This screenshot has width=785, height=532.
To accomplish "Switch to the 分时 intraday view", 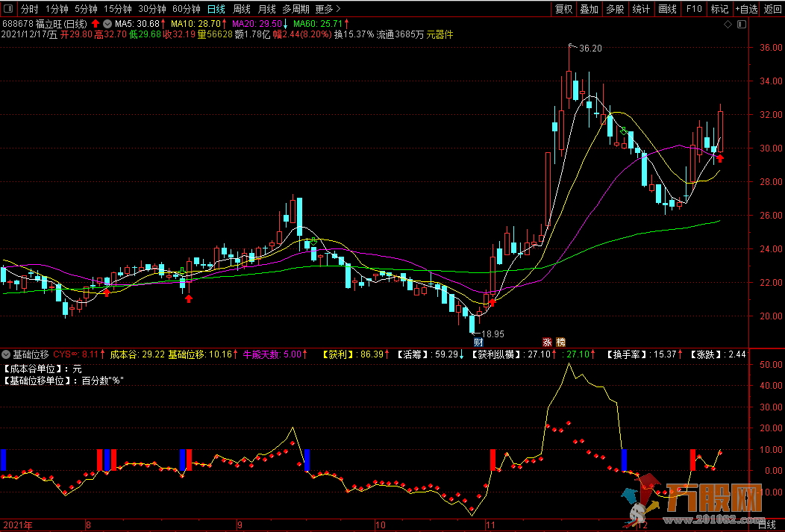I will pos(30,9).
